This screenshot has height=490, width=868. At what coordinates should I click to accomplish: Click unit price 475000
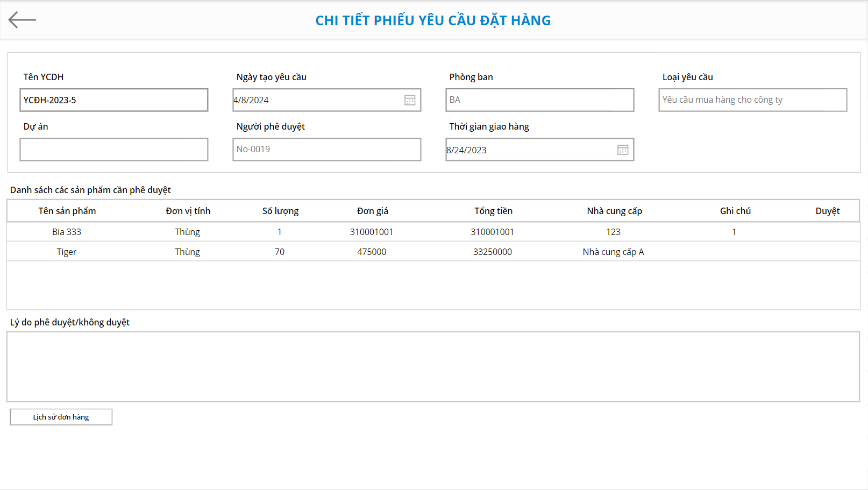pos(372,252)
